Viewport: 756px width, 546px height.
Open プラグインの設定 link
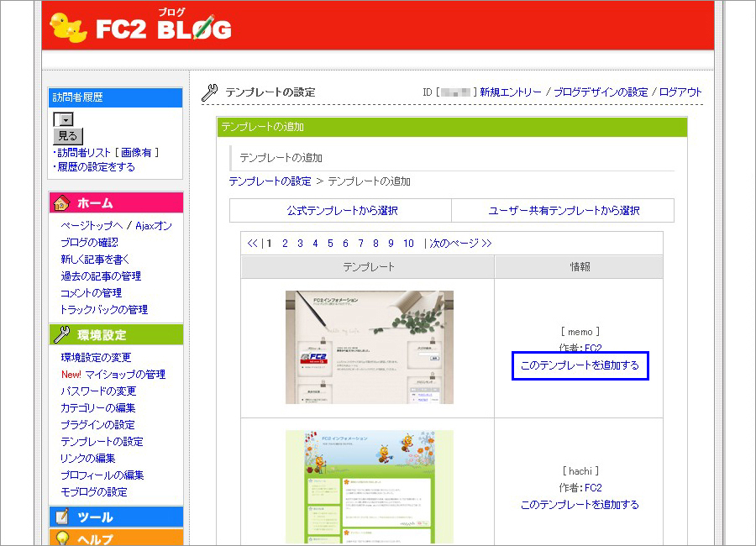[x=97, y=425]
